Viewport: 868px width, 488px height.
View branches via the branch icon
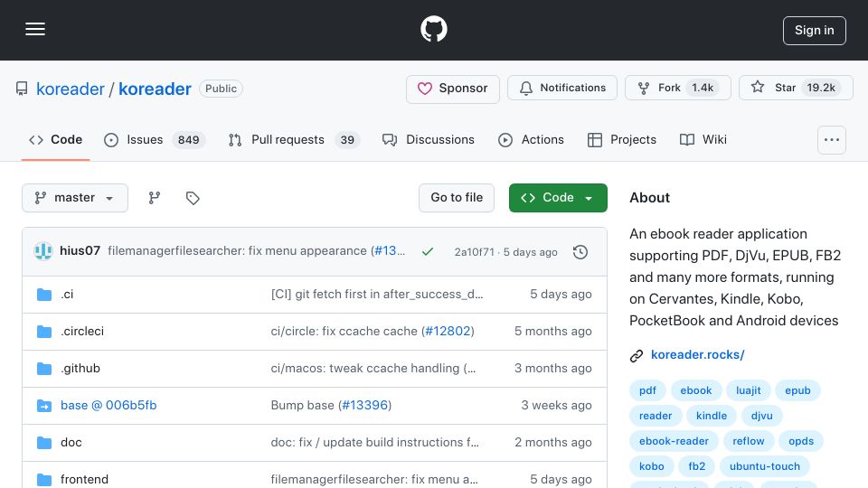[x=155, y=198]
